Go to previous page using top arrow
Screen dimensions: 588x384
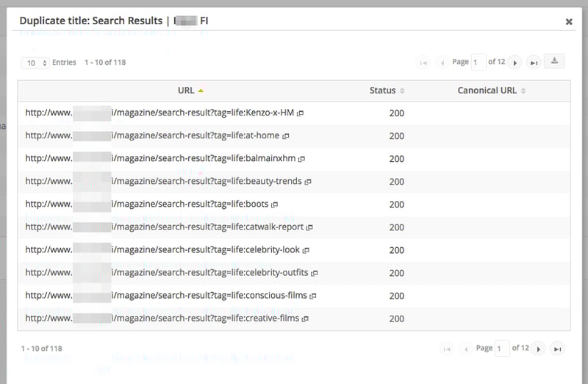point(442,63)
